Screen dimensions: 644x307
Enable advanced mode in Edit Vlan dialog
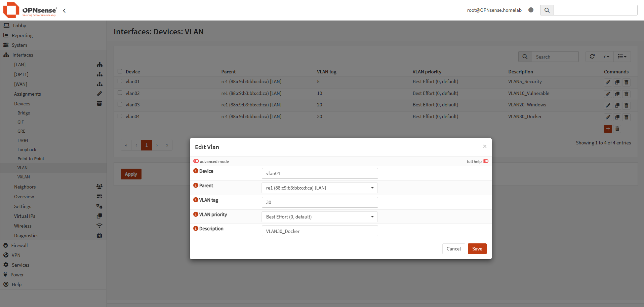tap(196, 161)
